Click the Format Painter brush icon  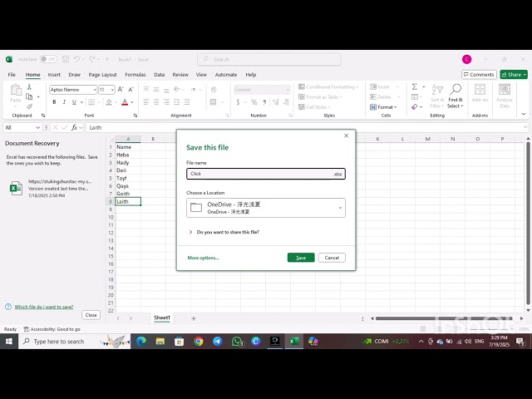tap(29, 106)
